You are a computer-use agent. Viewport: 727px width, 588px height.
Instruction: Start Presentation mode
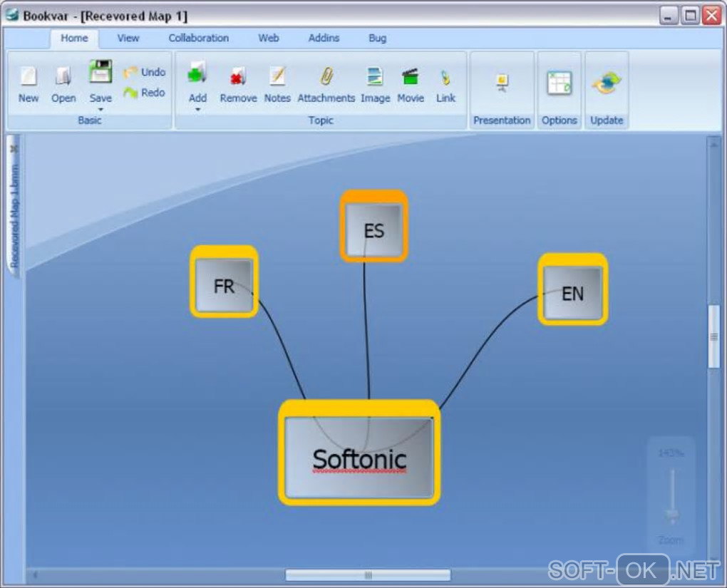(x=502, y=91)
